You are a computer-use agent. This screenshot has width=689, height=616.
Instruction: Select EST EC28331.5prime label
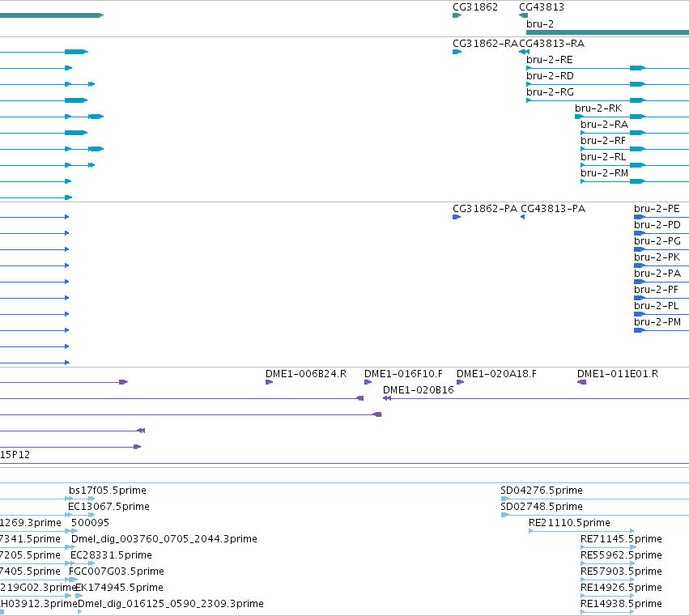[x=111, y=555]
